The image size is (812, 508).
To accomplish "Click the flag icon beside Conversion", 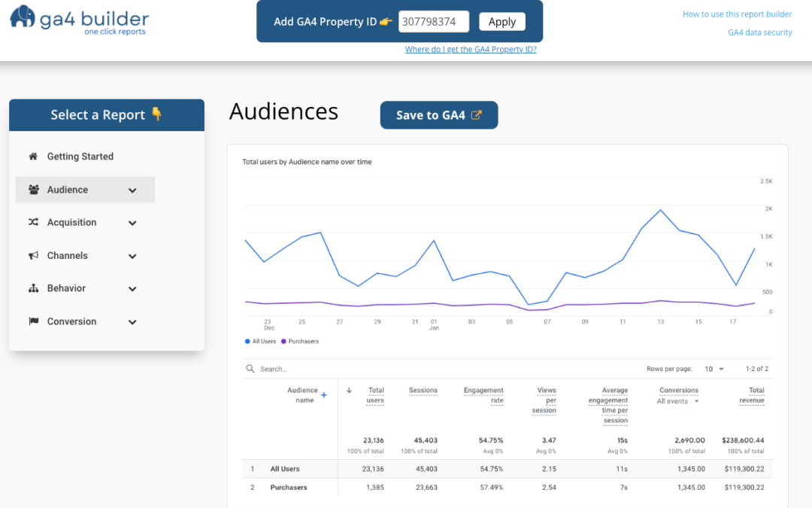I will [x=33, y=321].
